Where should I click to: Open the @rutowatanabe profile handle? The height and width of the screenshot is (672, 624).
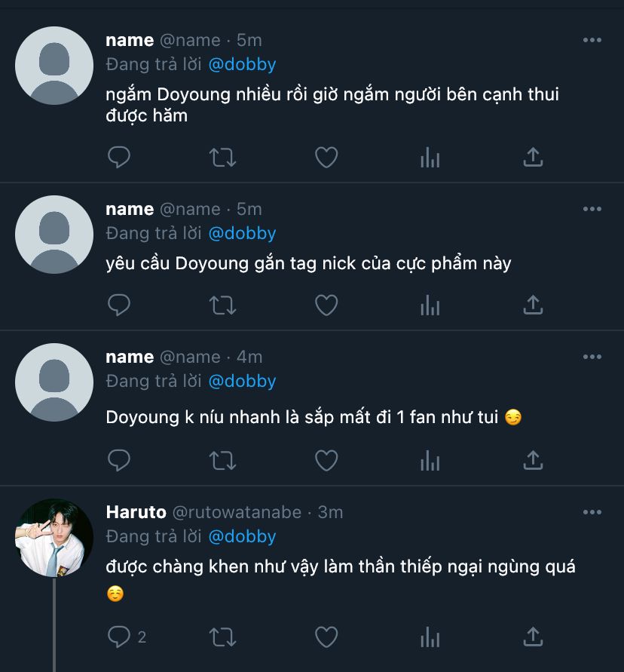click(x=237, y=513)
